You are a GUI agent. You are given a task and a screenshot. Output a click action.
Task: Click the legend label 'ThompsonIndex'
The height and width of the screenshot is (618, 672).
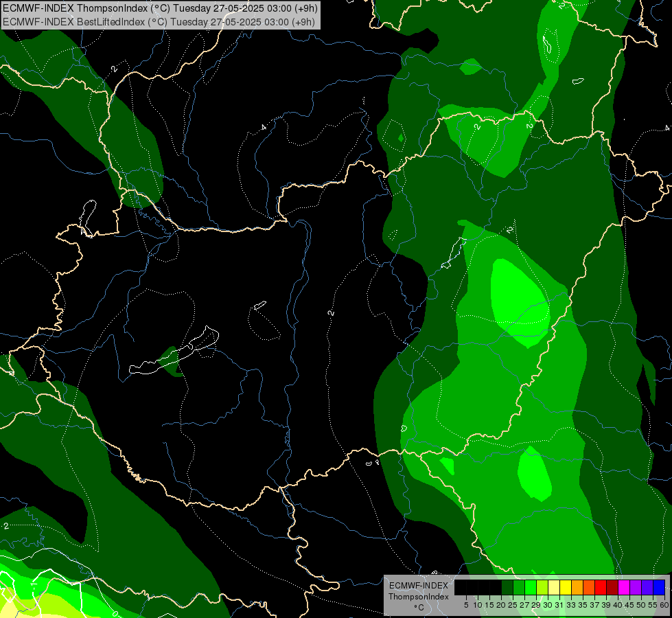(419, 597)
